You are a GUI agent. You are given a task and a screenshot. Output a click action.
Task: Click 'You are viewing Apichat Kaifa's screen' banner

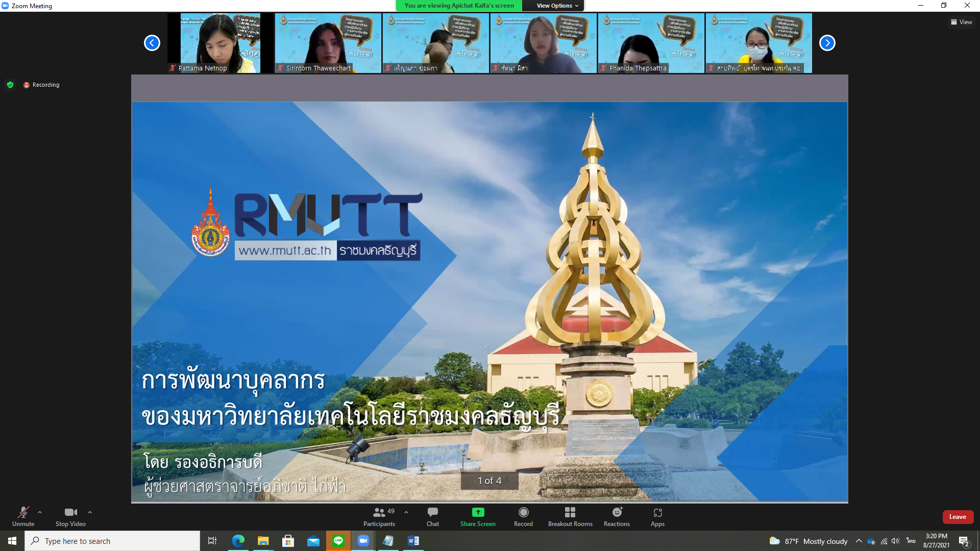click(x=459, y=6)
